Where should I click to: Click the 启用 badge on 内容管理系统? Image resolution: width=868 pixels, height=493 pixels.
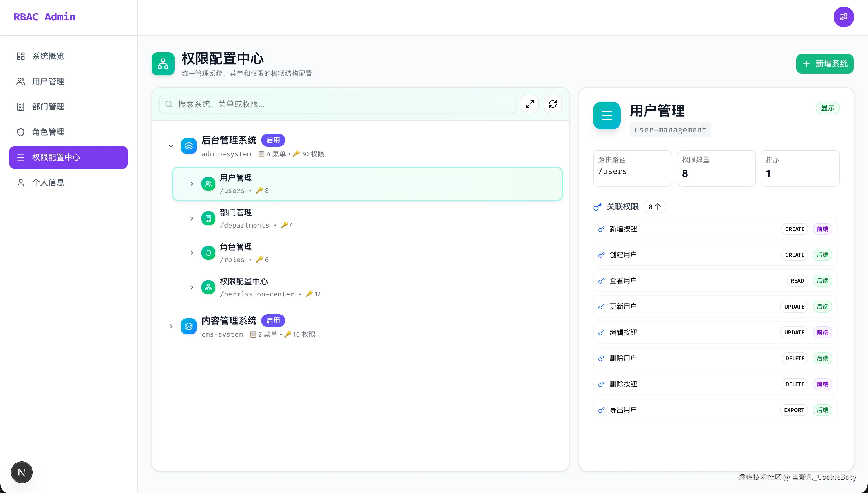(x=273, y=321)
